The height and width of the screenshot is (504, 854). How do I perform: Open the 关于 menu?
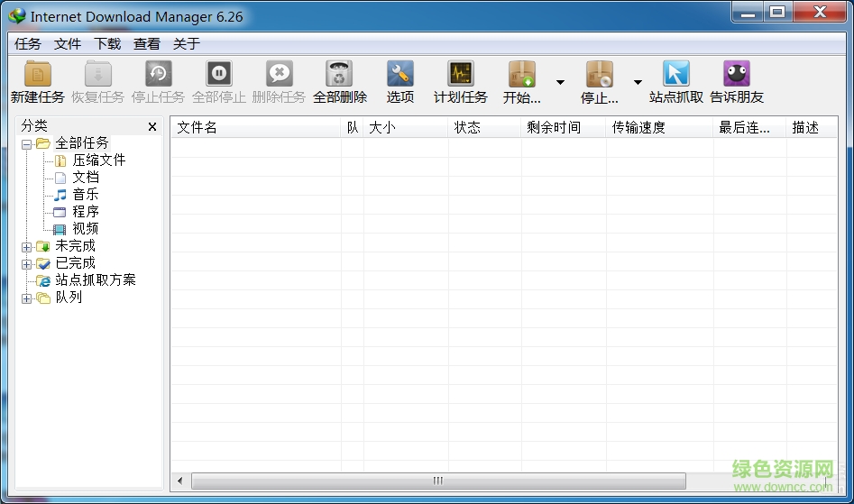click(x=187, y=44)
